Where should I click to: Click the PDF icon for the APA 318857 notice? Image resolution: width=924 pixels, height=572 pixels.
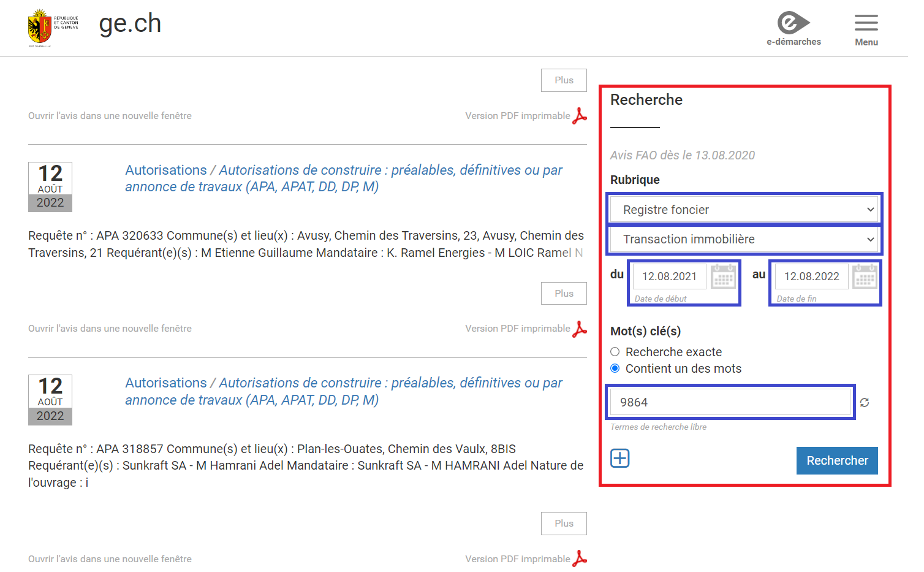coord(580,559)
